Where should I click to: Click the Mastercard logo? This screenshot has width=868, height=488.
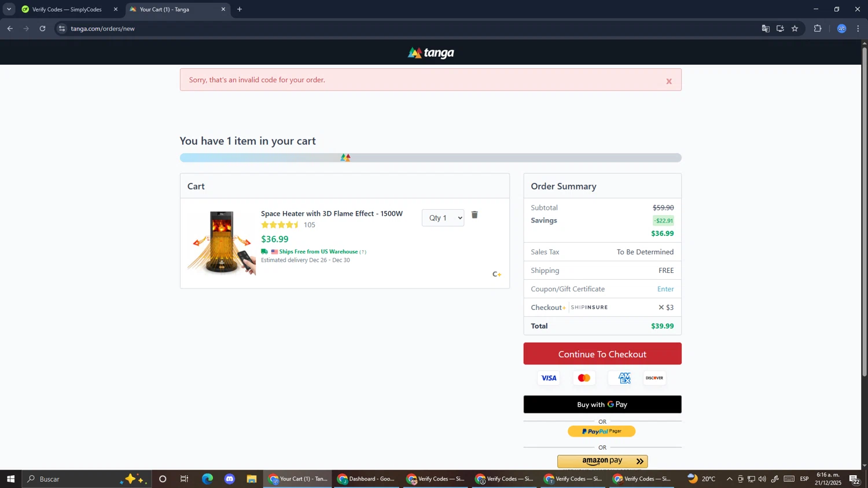pyautogui.click(x=584, y=378)
